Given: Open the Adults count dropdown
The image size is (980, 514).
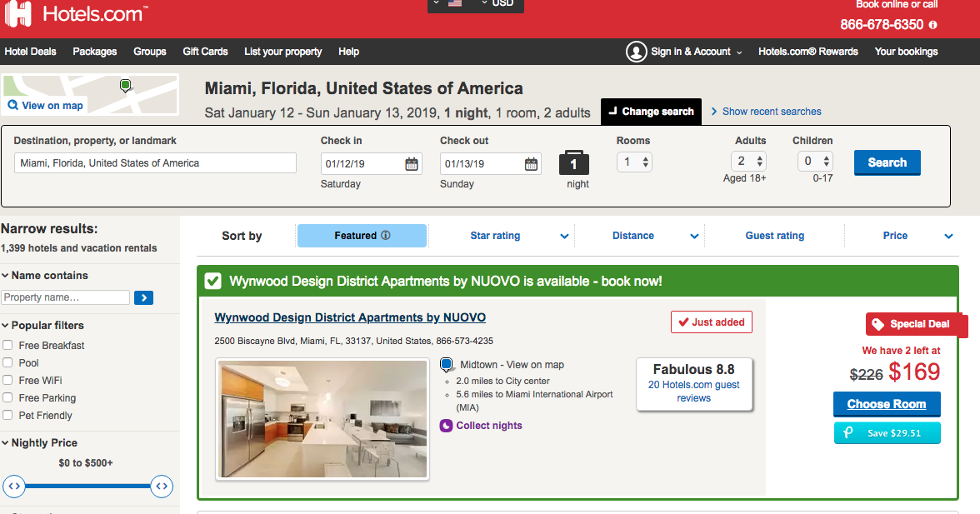Looking at the screenshot, I should pyautogui.click(x=748, y=162).
